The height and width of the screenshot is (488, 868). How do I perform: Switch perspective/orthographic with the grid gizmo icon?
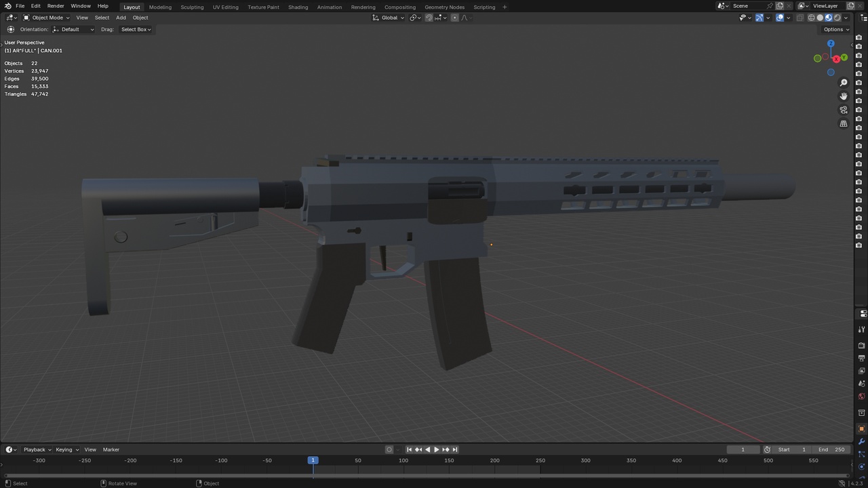(x=844, y=124)
